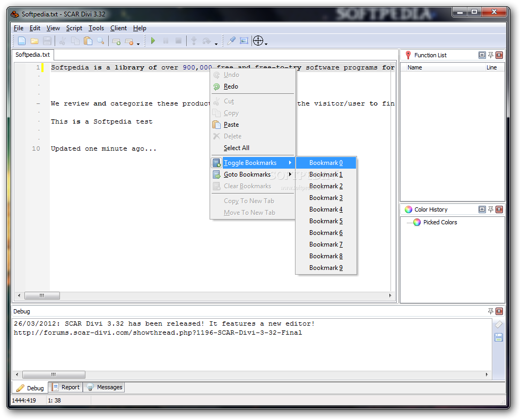This screenshot has height=420, width=521.
Task: Switch to the Report tab
Action: click(x=66, y=387)
